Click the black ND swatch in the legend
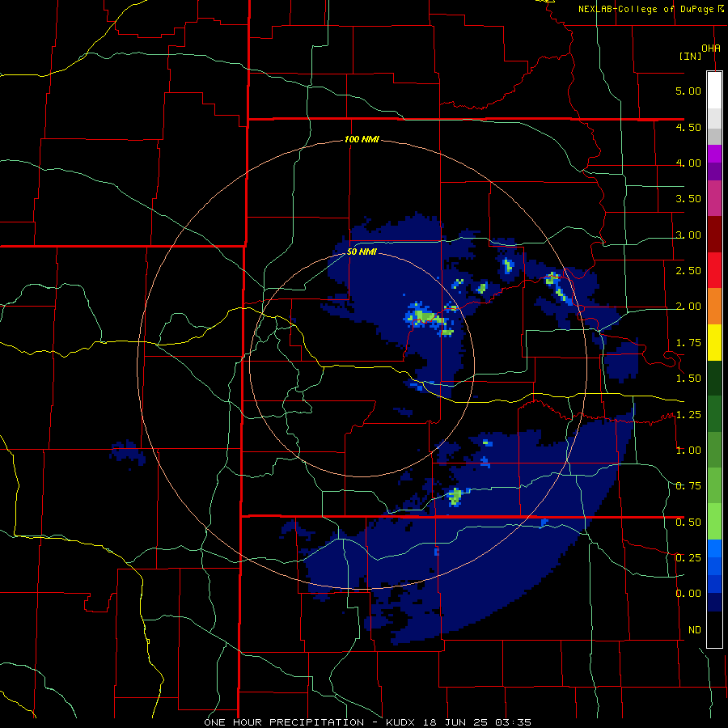Screen dimensions: 728x728 tap(714, 629)
